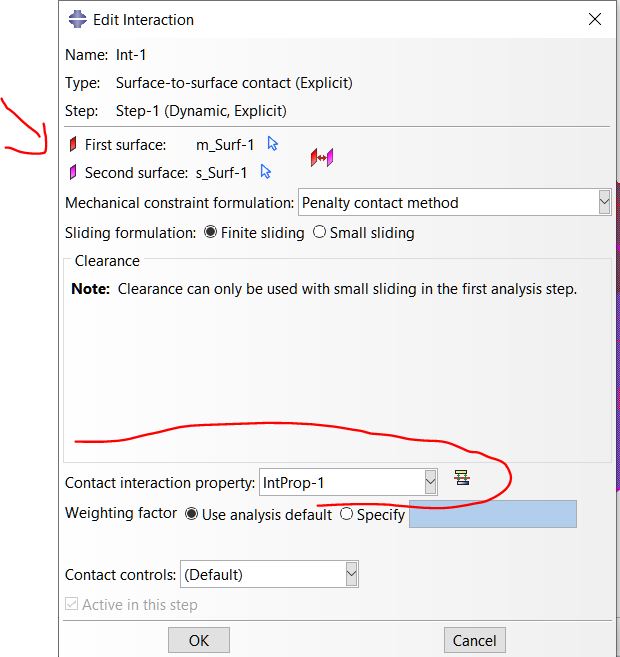Viewport: 620px width, 657px height.
Task: Toggle Active in this step checkbox
Action: [72, 604]
